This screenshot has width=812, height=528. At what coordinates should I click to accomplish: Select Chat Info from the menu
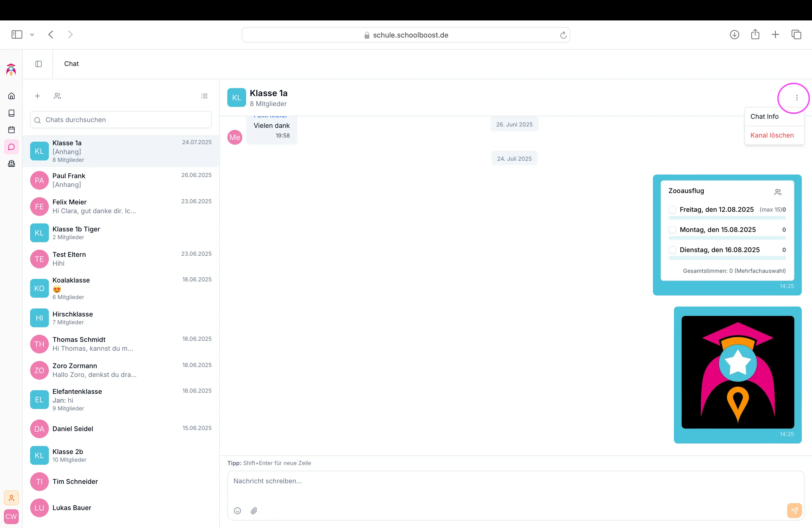pyautogui.click(x=764, y=117)
